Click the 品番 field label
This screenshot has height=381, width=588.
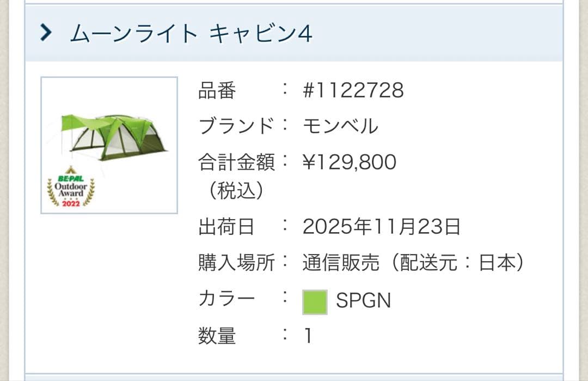click(217, 91)
